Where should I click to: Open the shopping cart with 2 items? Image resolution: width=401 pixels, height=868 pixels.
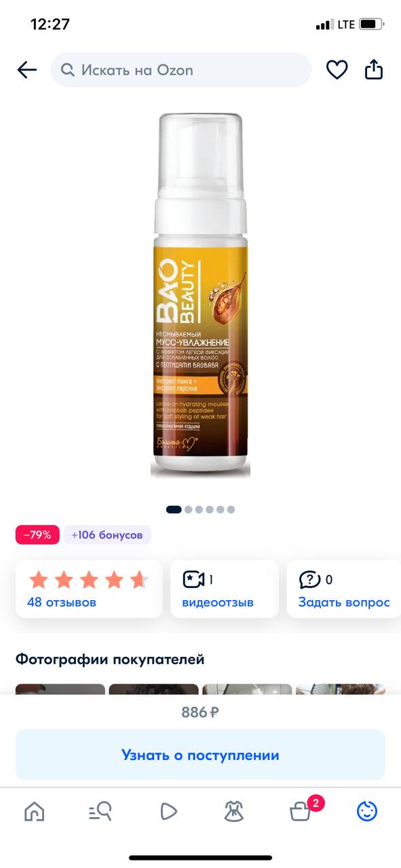(x=302, y=810)
